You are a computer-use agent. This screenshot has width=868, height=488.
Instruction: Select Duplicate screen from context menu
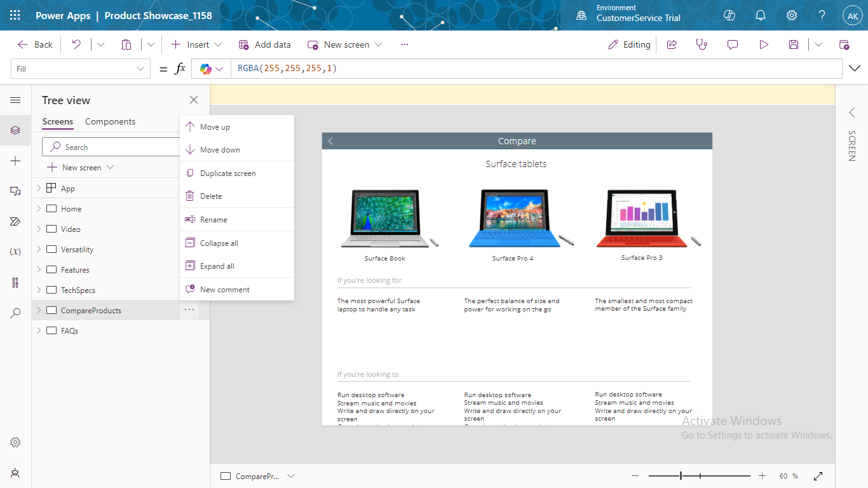coord(227,173)
